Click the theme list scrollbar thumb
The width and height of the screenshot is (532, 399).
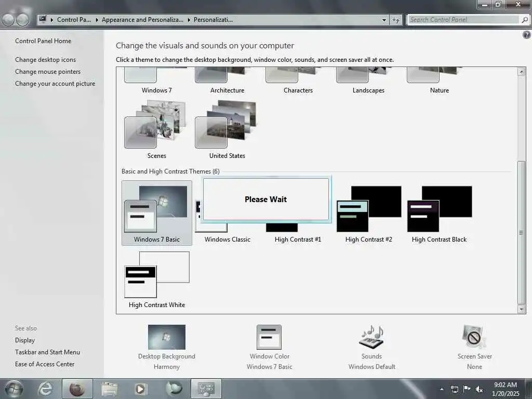point(522,232)
